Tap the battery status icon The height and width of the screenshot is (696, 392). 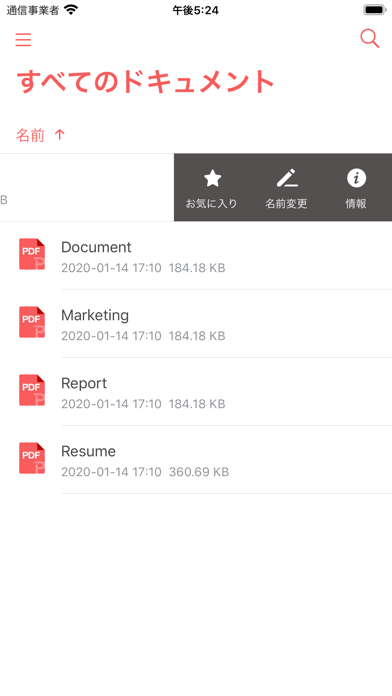point(375,10)
